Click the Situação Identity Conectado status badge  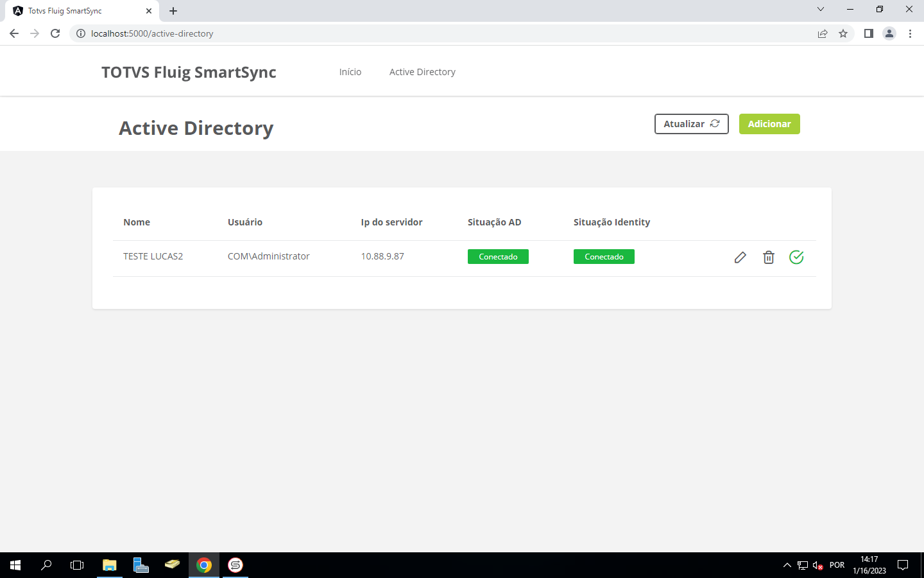click(604, 257)
